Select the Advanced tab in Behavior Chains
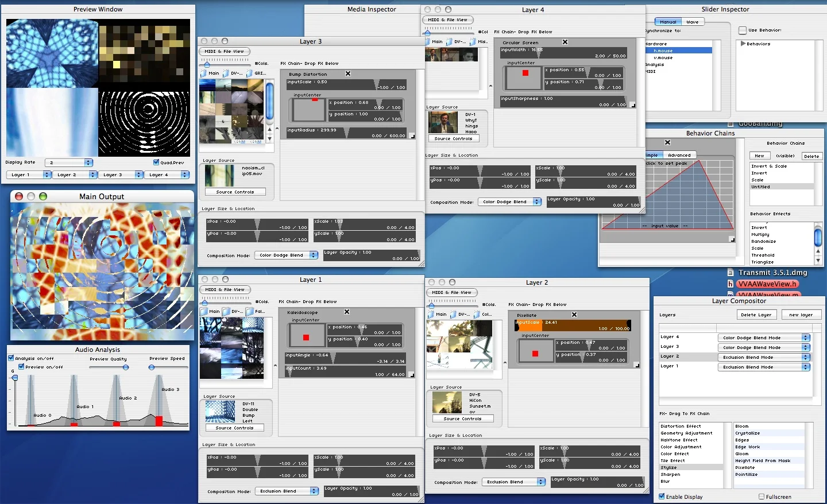Viewport: 827px width, 504px height. coord(680,154)
